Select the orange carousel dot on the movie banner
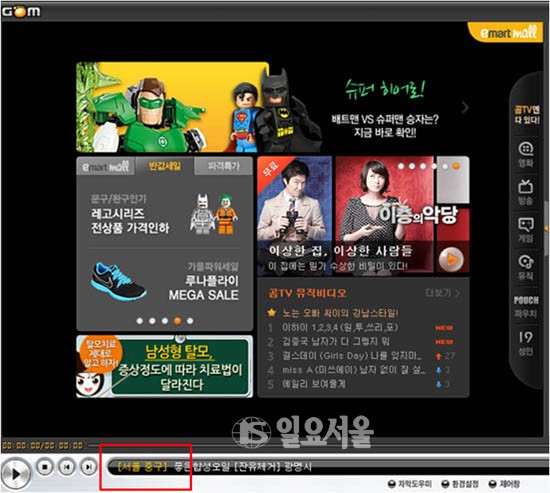550x493 pixels. point(456,166)
